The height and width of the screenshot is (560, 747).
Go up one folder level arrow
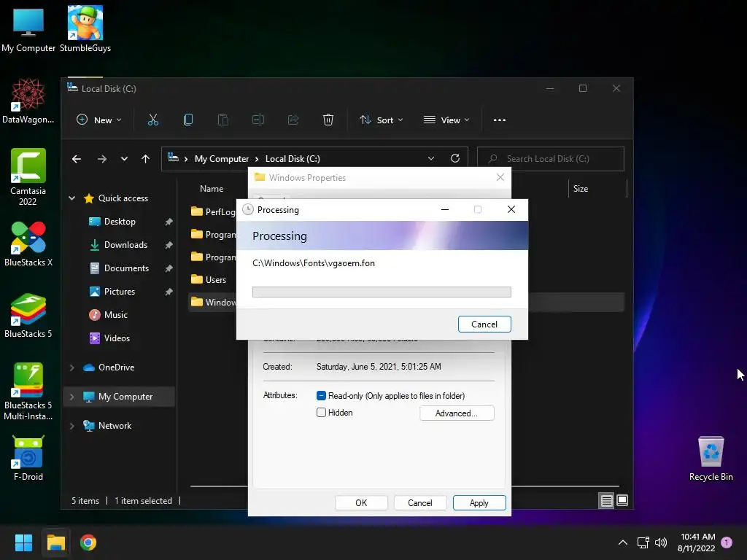(x=145, y=159)
